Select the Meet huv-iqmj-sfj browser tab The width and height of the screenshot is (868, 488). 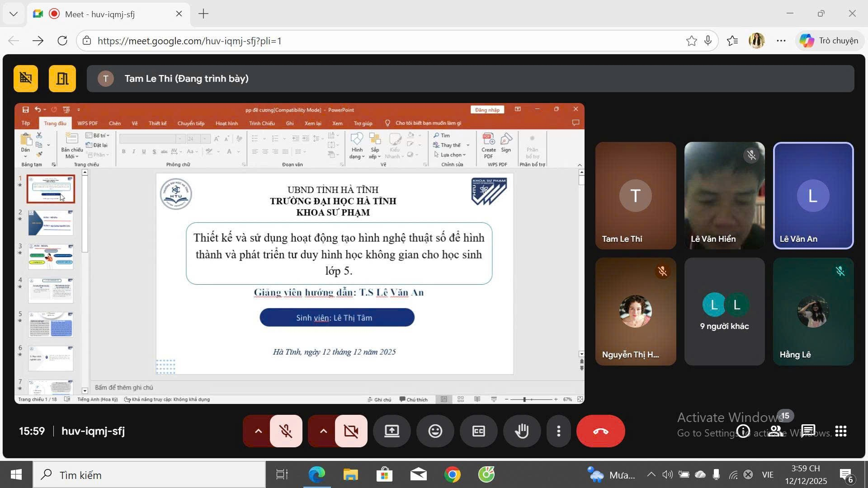pyautogui.click(x=99, y=14)
